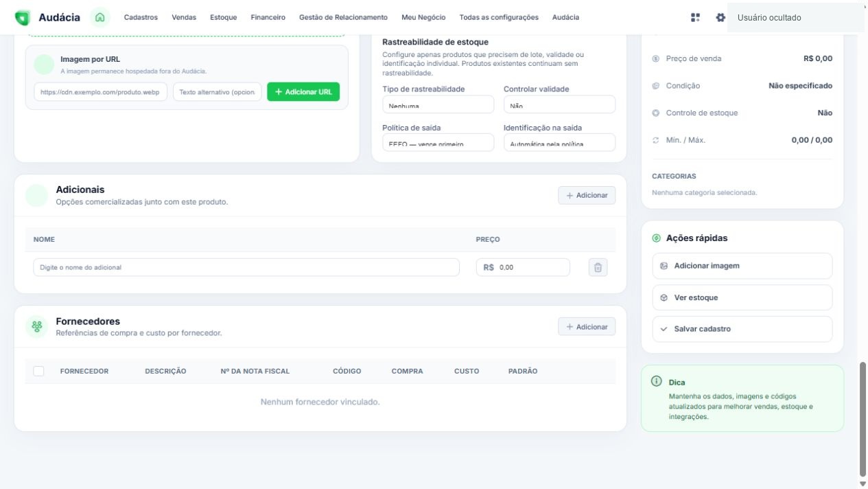The width and height of the screenshot is (868, 489).
Task: Click the Texto alternativo input field
Action: tap(217, 92)
